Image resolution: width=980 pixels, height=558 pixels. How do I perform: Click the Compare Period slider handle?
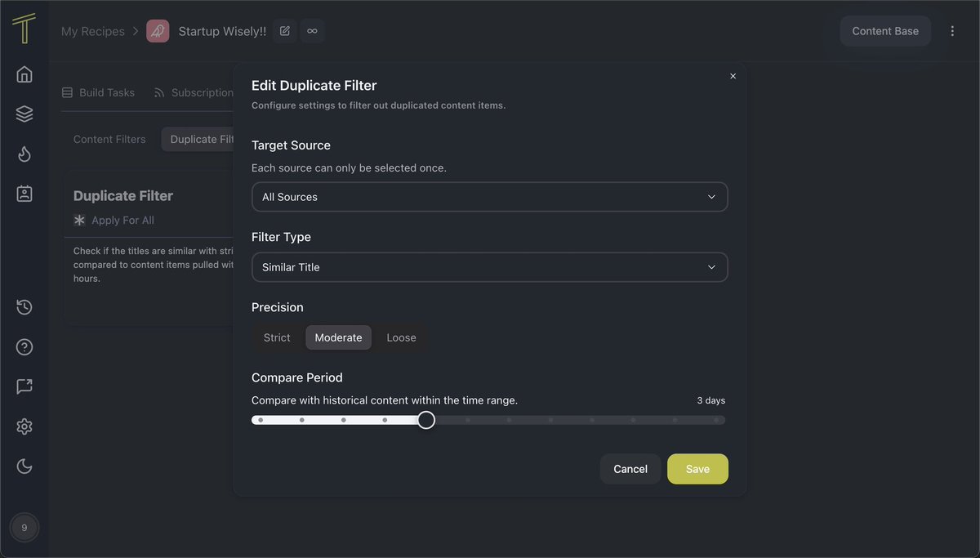tap(426, 420)
